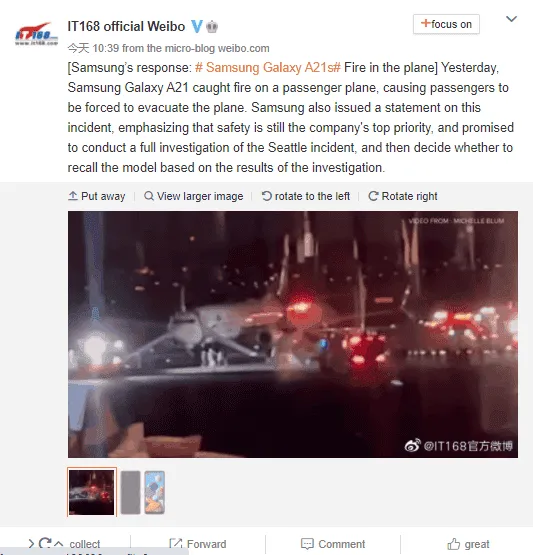
Task: Open the #Samsung Galaxy A21s# hashtag
Action: 268,67
